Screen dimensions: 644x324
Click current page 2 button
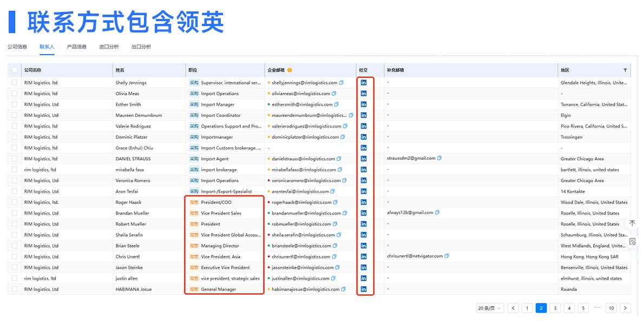click(x=541, y=308)
